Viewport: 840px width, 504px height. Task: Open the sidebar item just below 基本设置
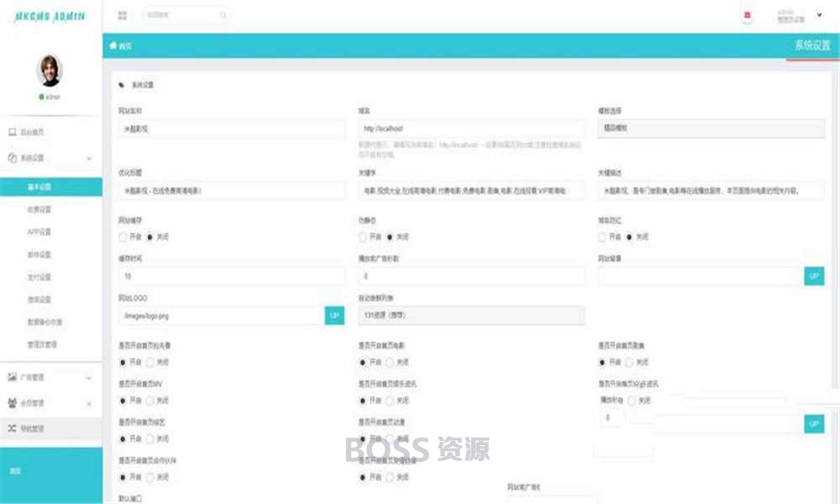(39, 209)
